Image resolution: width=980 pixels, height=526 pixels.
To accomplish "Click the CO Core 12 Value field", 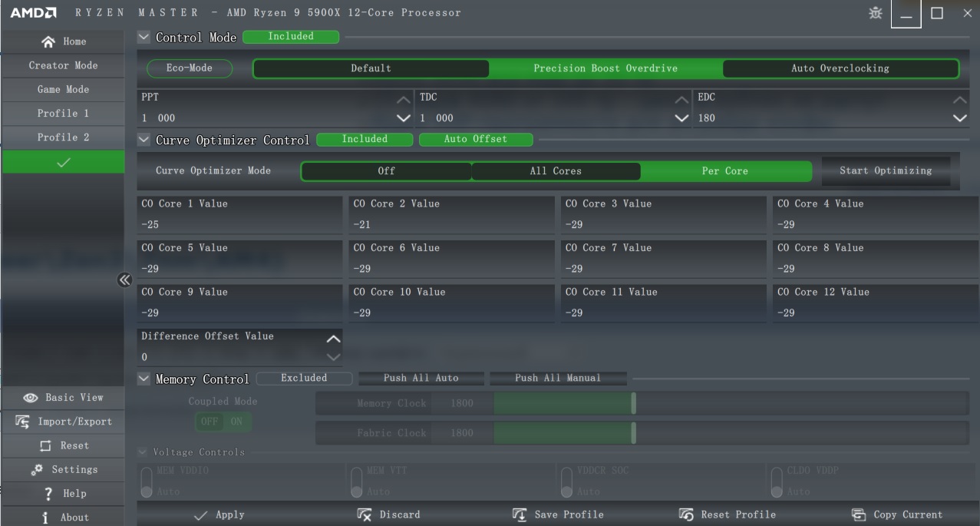I will click(876, 303).
